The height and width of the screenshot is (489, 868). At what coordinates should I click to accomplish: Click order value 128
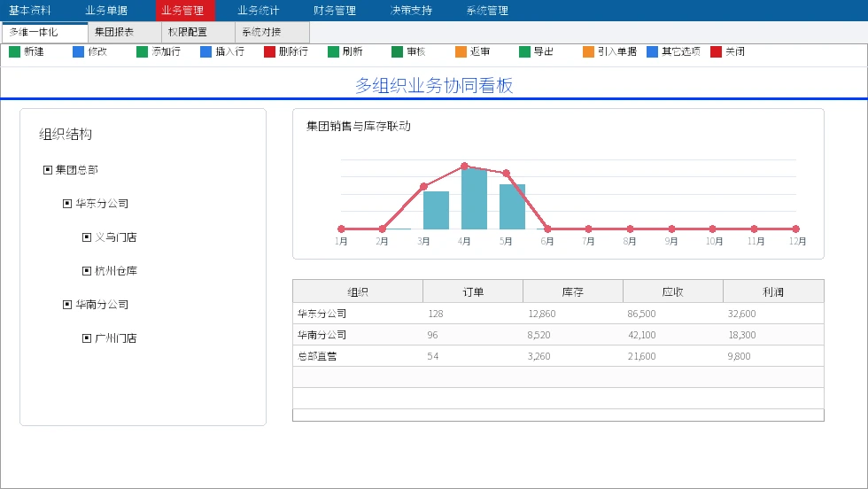[x=436, y=314]
